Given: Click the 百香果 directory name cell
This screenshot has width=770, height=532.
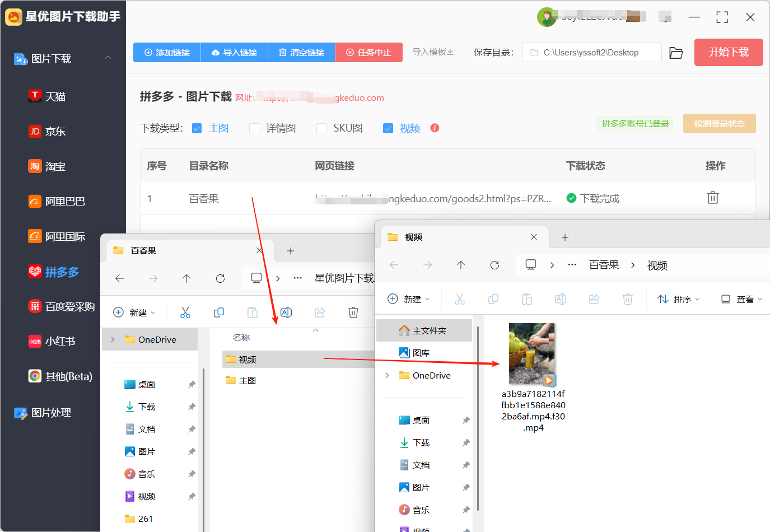Looking at the screenshot, I should (x=204, y=198).
